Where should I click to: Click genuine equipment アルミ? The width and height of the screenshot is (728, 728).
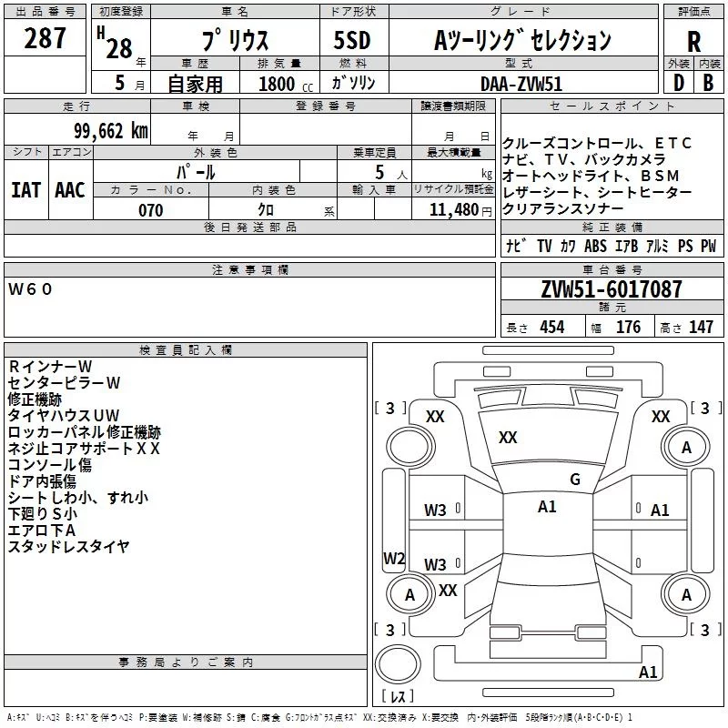tap(657, 246)
